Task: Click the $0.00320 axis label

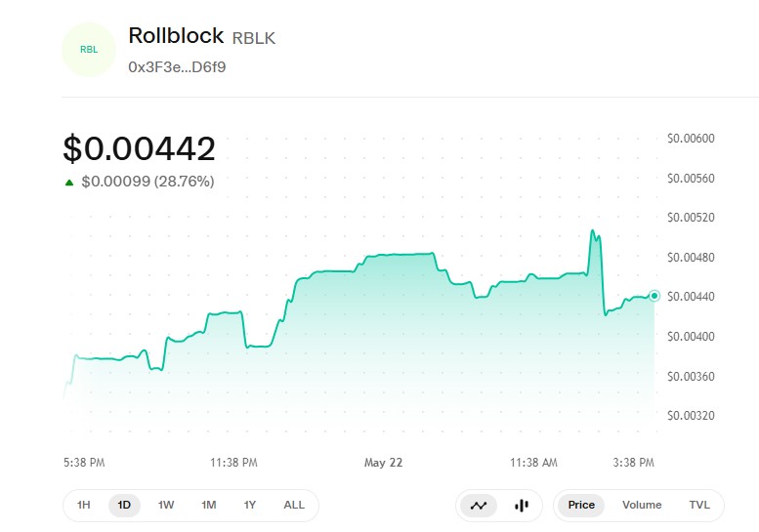Action: coord(691,416)
